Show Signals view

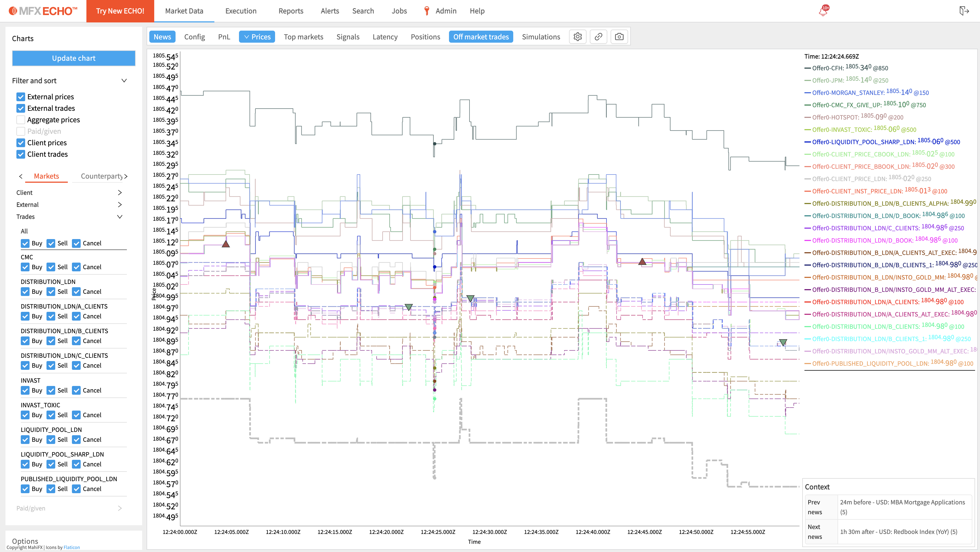tap(348, 37)
